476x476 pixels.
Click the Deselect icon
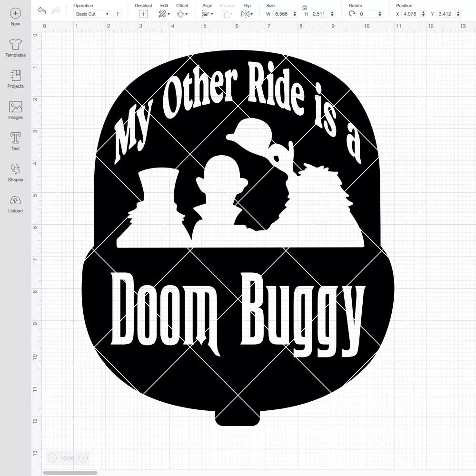click(144, 14)
